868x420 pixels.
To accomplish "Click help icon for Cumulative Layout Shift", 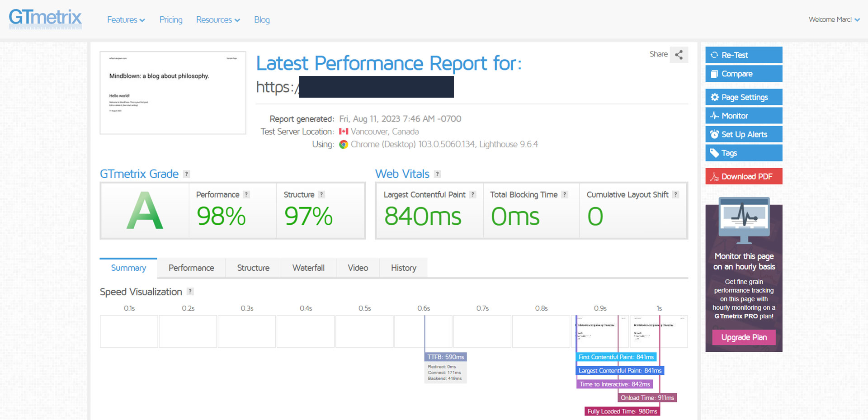I will [x=676, y=194].
